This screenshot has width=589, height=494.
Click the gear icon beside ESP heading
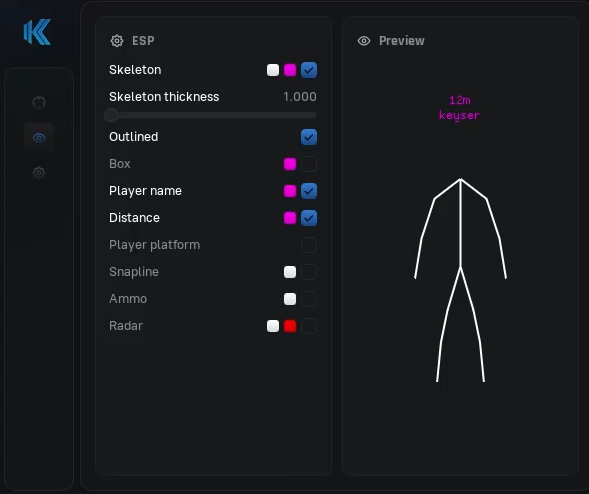click(x=117, y=41)
